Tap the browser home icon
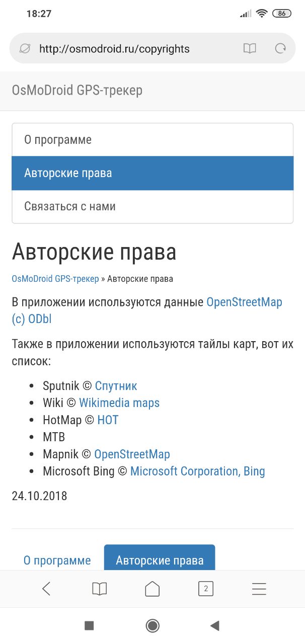Viewport: 305px width, 644px height. point(152,589)
